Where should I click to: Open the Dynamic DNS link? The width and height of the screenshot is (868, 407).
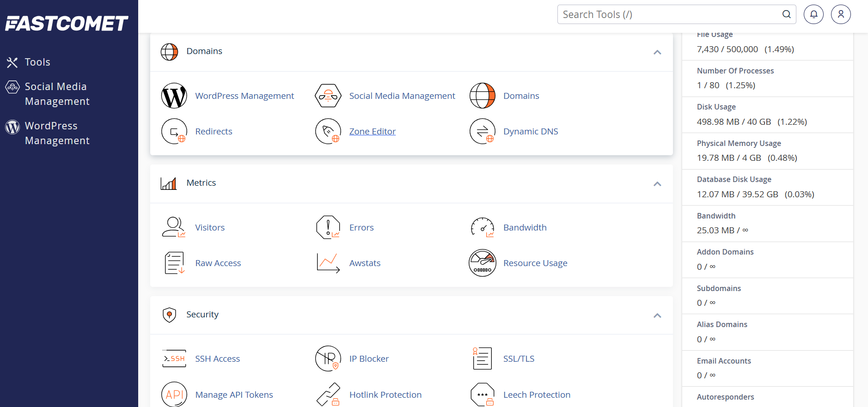tap(531, 131)
